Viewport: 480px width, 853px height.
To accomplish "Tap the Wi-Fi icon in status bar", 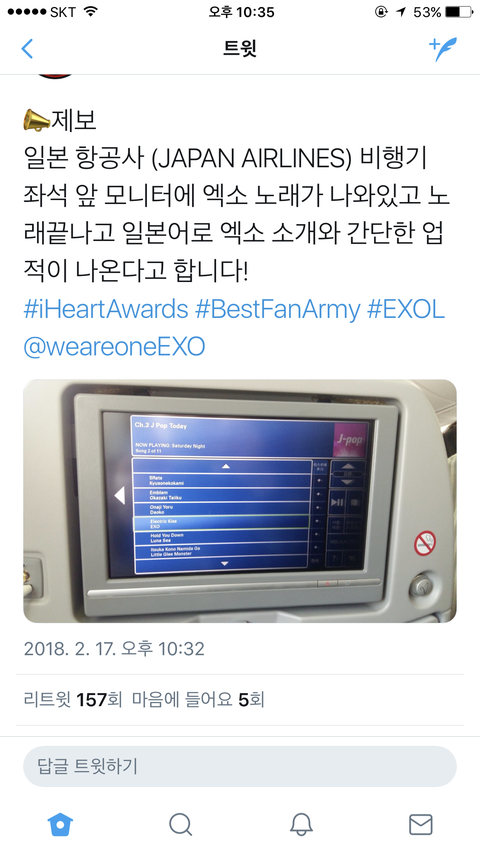I will [x=90, y=11].
